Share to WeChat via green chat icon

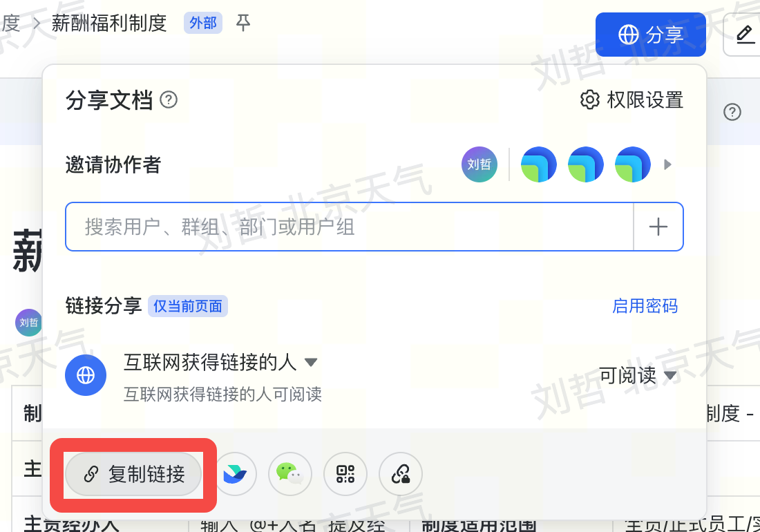tap(290, 474)
